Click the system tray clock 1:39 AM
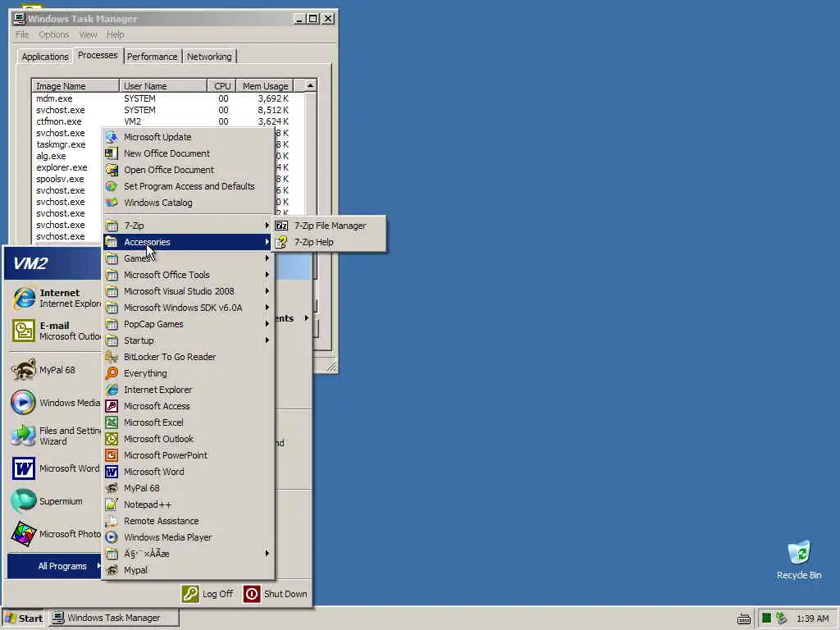Viewport: 840px width, 630px height. coord(813,619)
